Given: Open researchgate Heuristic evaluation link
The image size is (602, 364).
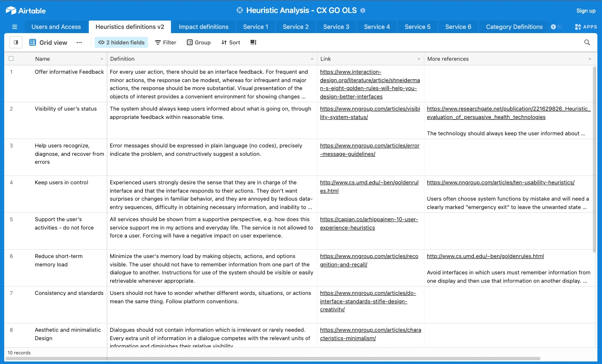Looking at the screenshot, I should click(509, 113).
